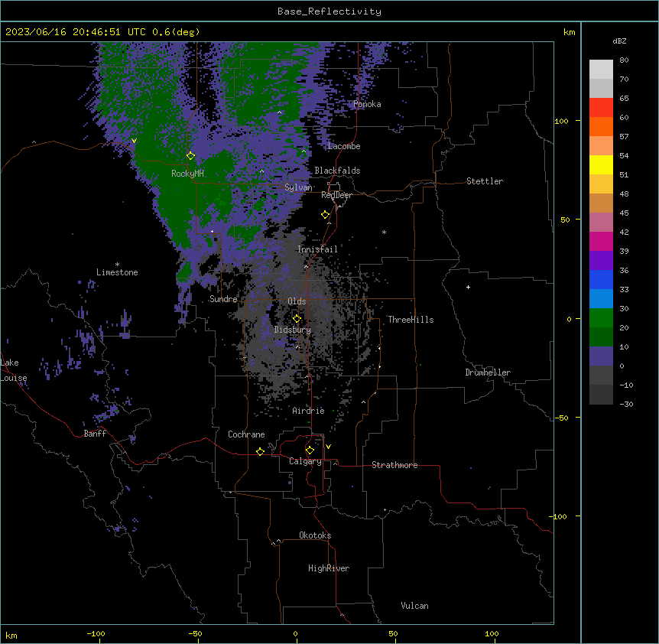Click the yellow diamond marker below Cochrane
Viewport: 659px width, 644px height.
(260, 451)
